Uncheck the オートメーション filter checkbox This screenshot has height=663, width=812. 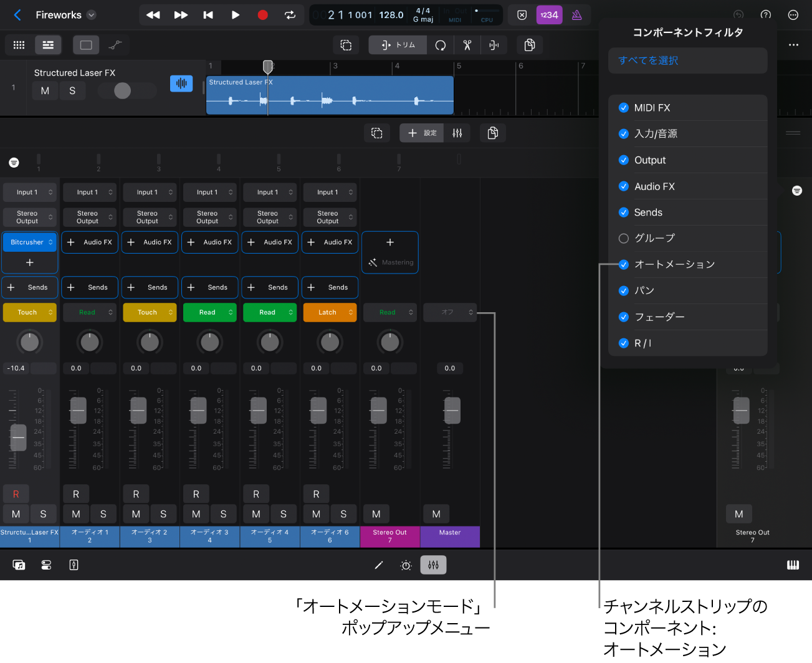pyautogui.click(x=623, y=264)
